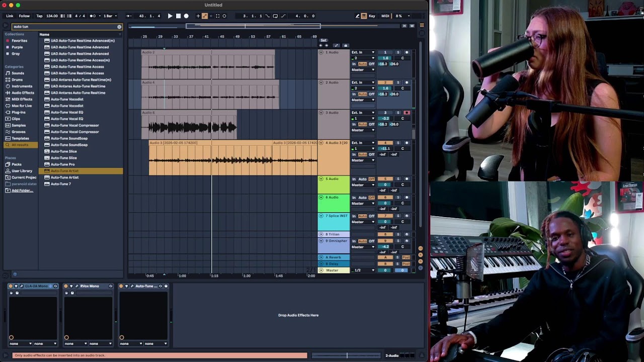This screenshot has height=362, width=644.
Task: Click Add Folder link in Places
Action: point(22,191)
